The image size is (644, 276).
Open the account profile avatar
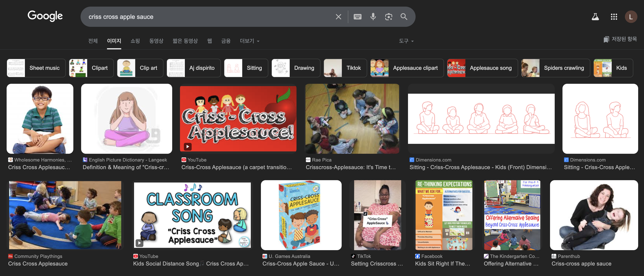pos(631,17)
